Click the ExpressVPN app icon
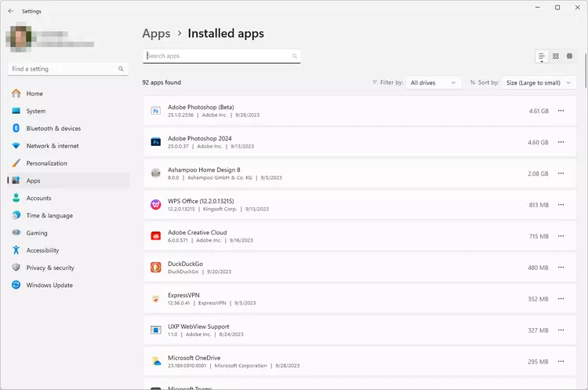 tap(156, 299)
